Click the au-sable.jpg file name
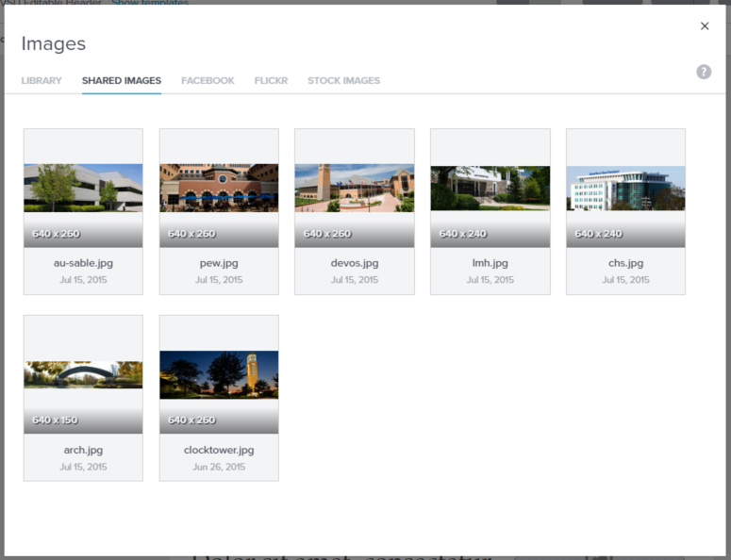Viewport: 731px width, 560px height. [x=83, y=263]
